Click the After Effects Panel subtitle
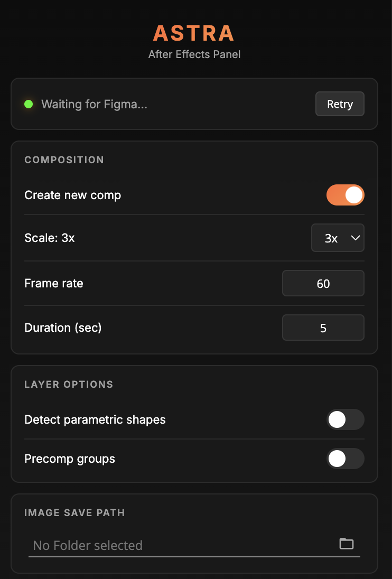 (194, 54)
